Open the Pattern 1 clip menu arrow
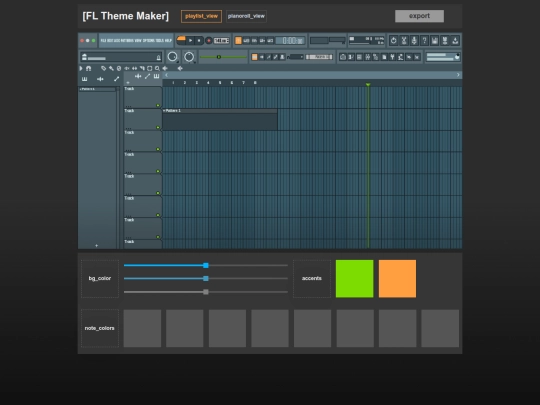 (x=164, y=111)
